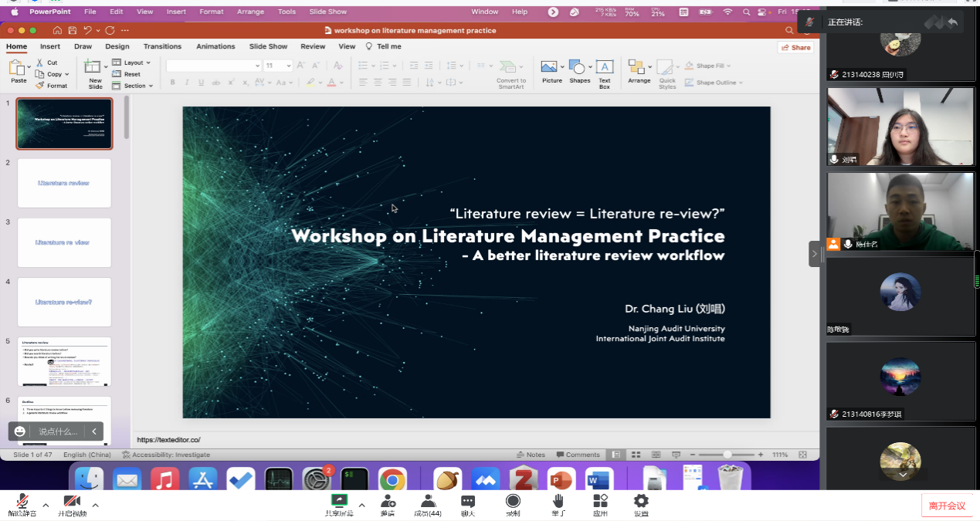The height and width of the screenshot is (521, 980).
Task: Click the red leave meeting button
Action: pos(947,506)
